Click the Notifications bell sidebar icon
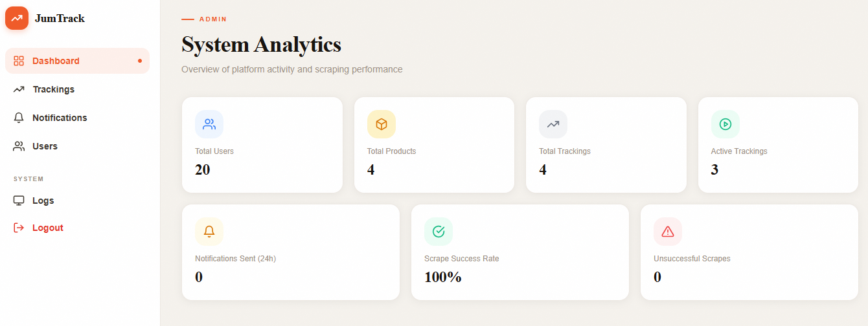868x326 pixels. 19,118
